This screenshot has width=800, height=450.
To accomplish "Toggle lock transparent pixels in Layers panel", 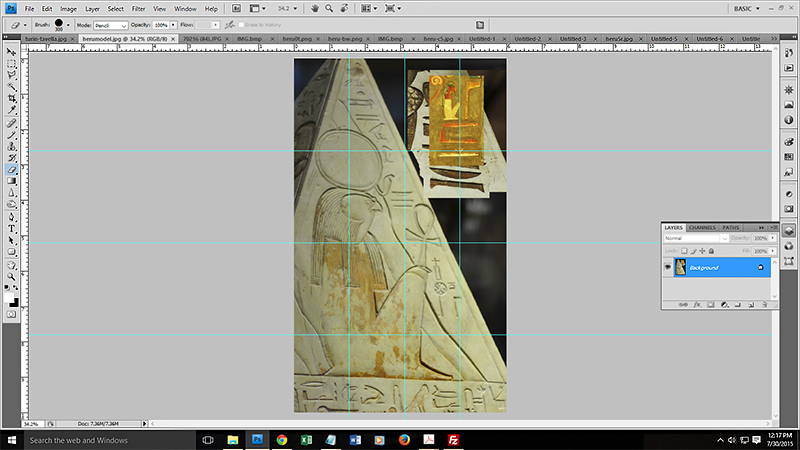I will 683,250.
